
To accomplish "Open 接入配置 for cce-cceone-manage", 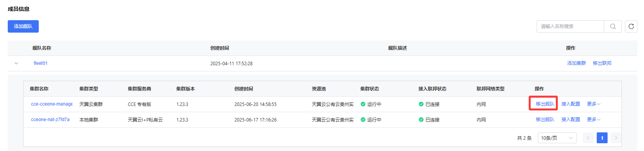I will 571,104.
